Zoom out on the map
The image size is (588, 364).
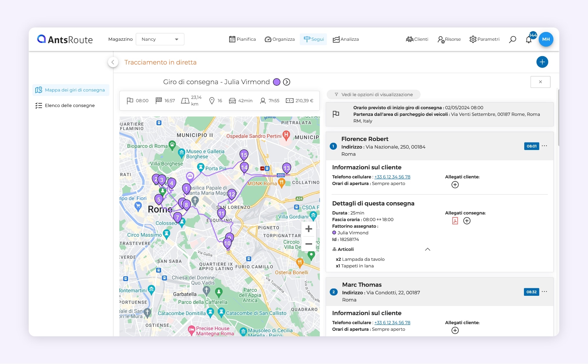pyautogui.click(x=309, y=244)
